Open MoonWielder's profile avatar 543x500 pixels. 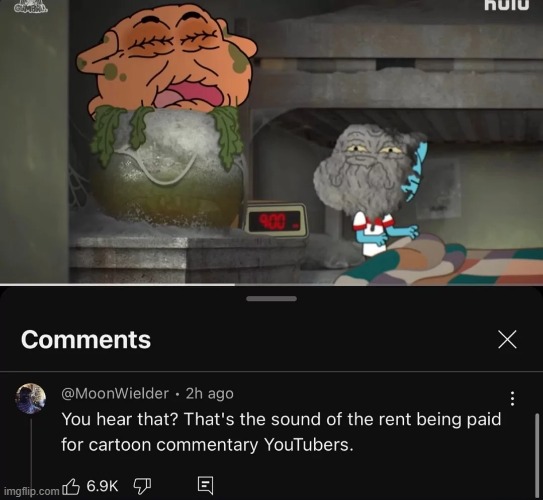point(30,398)
